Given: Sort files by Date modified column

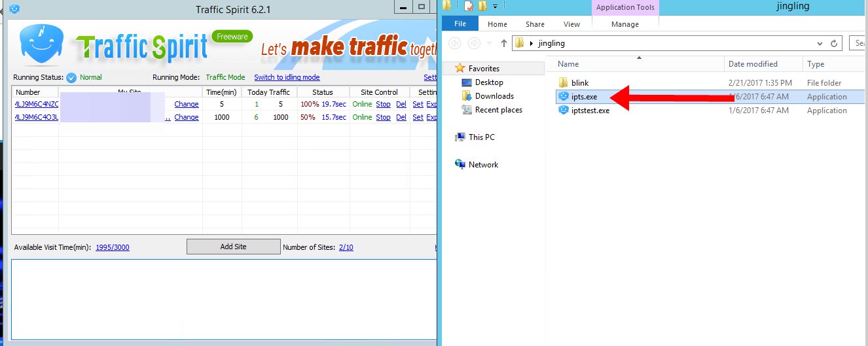Looking at the screenshot, I should coord(764,63).
